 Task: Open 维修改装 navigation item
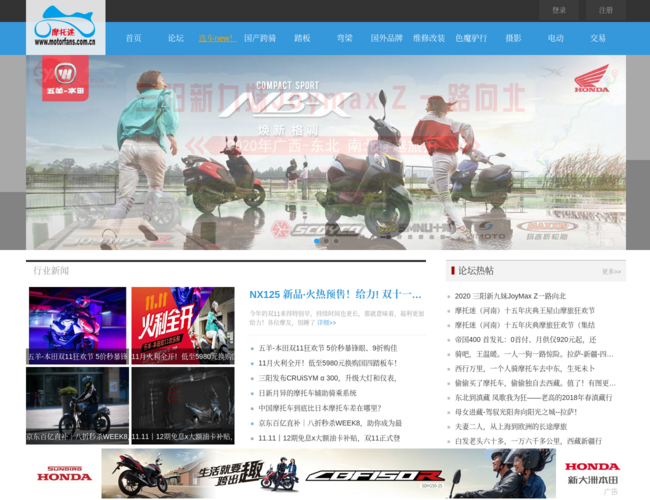pyautogui.click(x=429, y=38)
